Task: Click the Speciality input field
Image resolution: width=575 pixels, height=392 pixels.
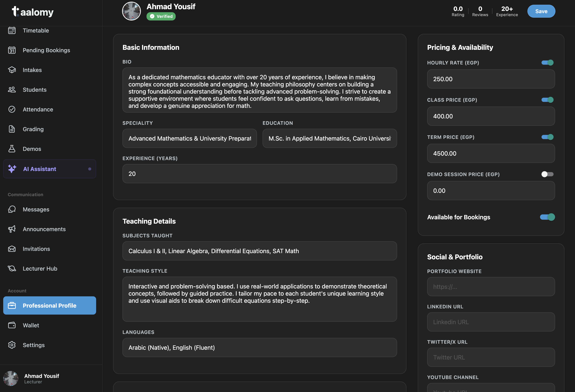Action: [190, 138]
